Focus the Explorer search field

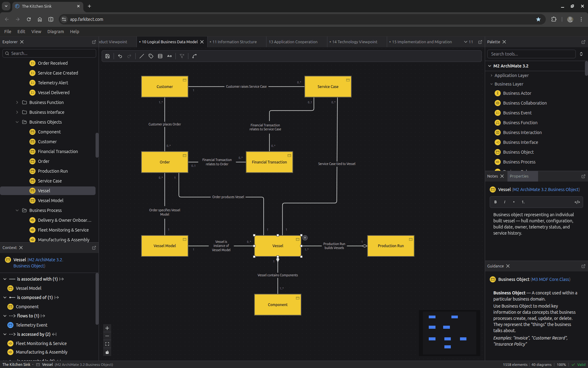pyautogui.click(x=49, y=53)
